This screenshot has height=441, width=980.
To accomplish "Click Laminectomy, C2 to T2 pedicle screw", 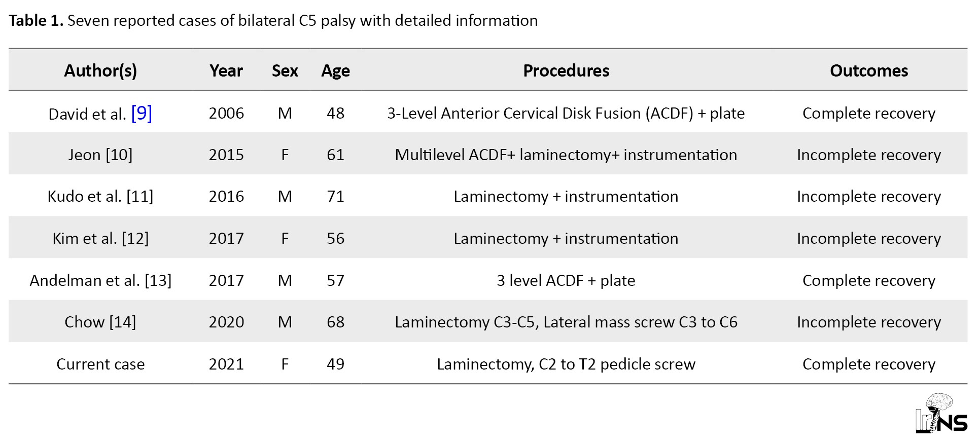I will (x=566, y=364).
